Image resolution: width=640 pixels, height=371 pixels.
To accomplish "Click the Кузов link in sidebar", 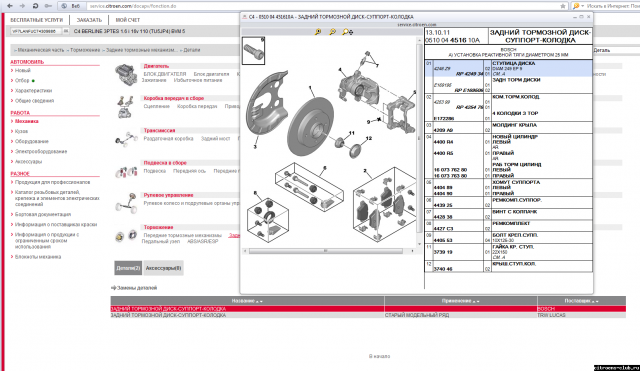I will tap(21, 131).
